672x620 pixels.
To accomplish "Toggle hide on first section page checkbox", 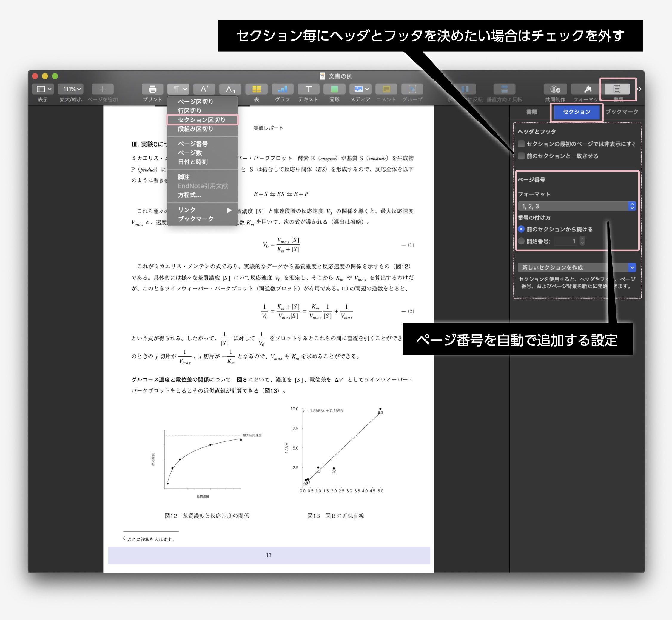I will [x=521, y=144].
